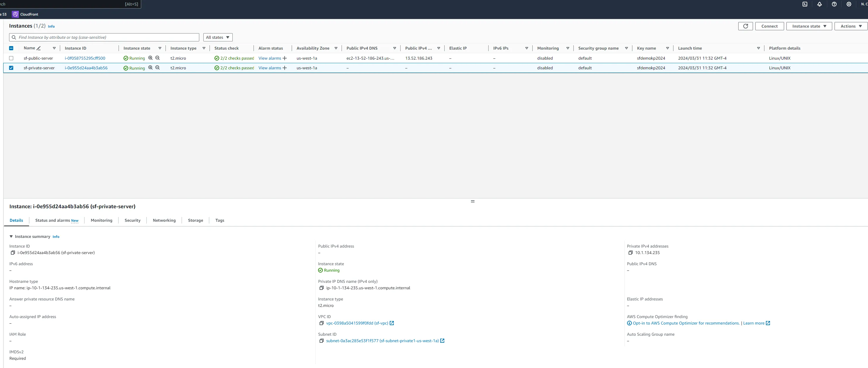Viewport: 868px width, 368px height.
Task: Sort by Launch time column arrow
Action: tap(759, 48)
